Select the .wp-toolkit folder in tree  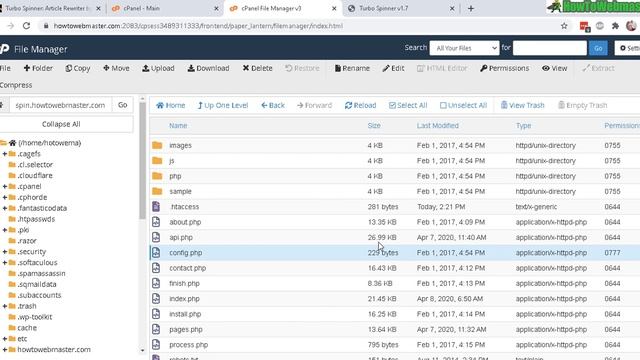[x=35, y=317]
